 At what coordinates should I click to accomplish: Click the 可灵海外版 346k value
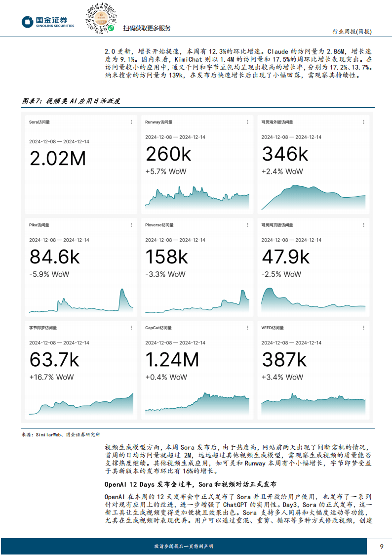285,154
